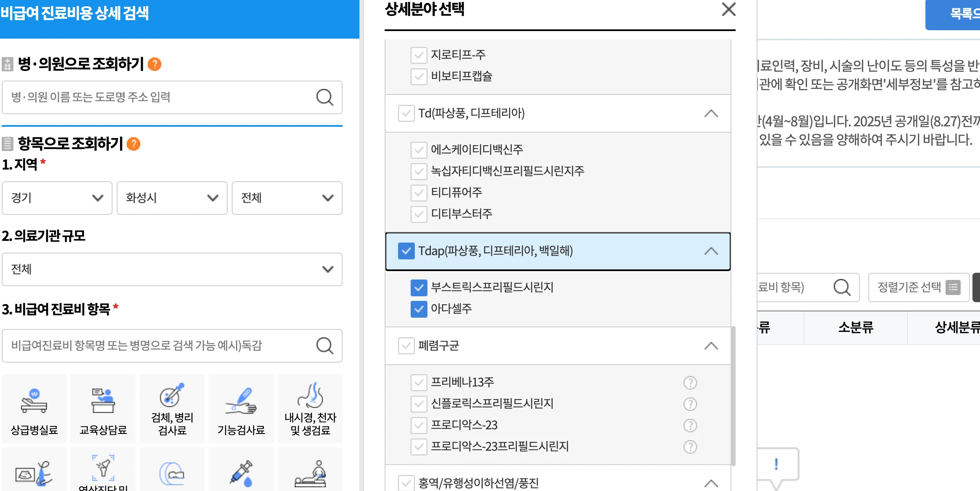This screenshot has width=980, height=491.
Task: Select the 검체, 병리 검사료 icon
Action: pos(172,408)
